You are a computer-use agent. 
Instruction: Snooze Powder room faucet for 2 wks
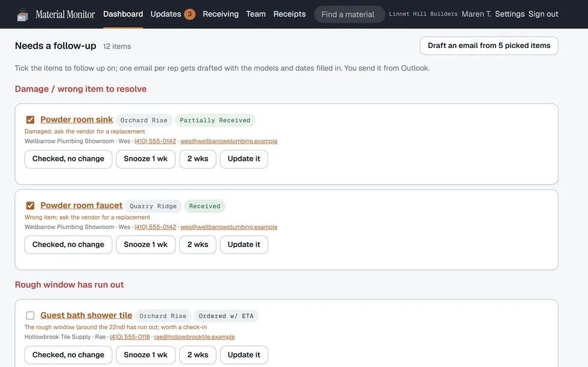pyautogui.click(x=197, y=245)
